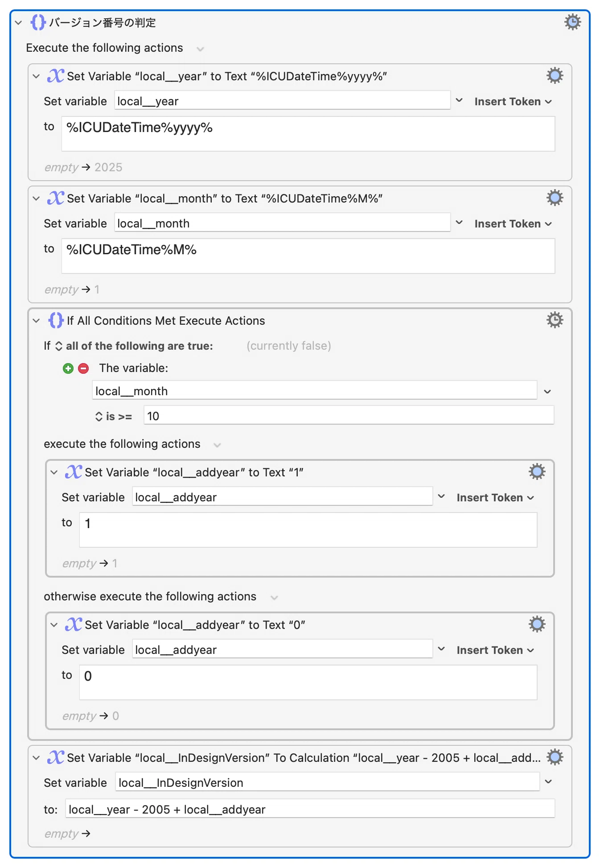Click the curly-braces icon of バージョン番号の判定 group

coord(38,22)
